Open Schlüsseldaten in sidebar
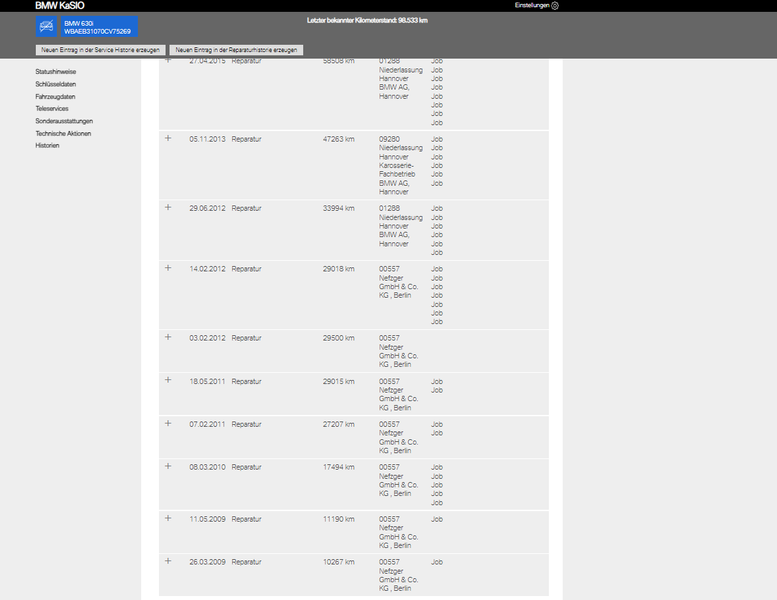 (56, 84)
